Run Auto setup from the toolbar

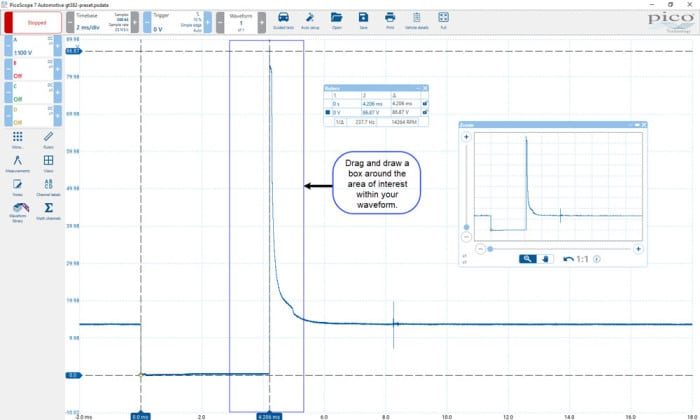tap(310, 21)
